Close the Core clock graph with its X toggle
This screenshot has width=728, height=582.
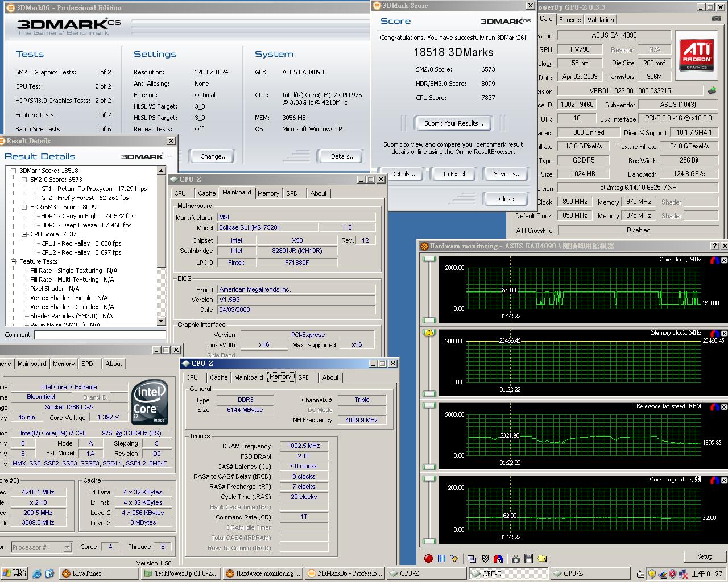tap(724, 260)
